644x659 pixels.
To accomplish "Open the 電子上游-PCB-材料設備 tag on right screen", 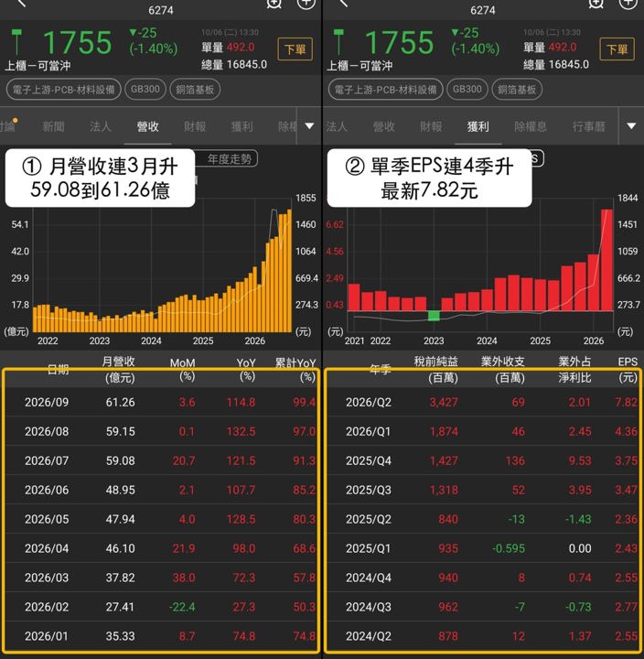I will [x=386, y=90].
